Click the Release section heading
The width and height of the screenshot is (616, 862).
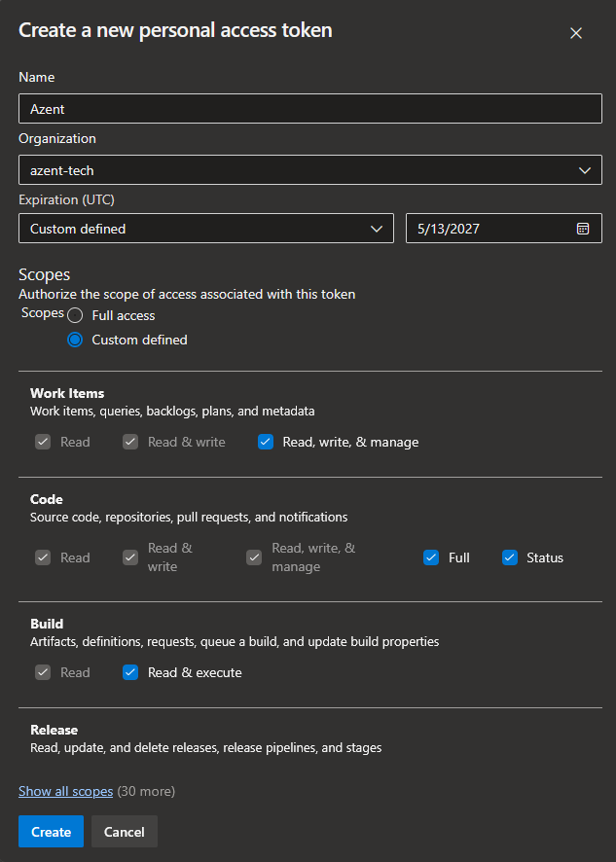[54, 730]
